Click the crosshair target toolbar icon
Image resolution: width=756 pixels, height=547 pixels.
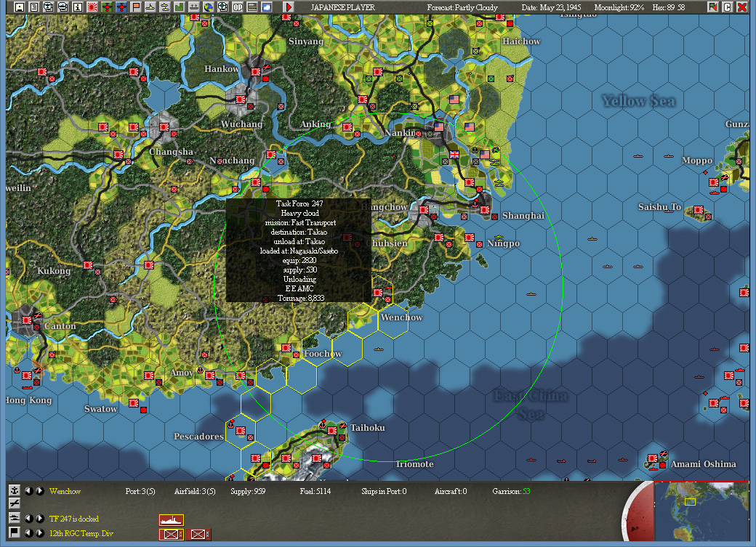(x=222, y=7)
